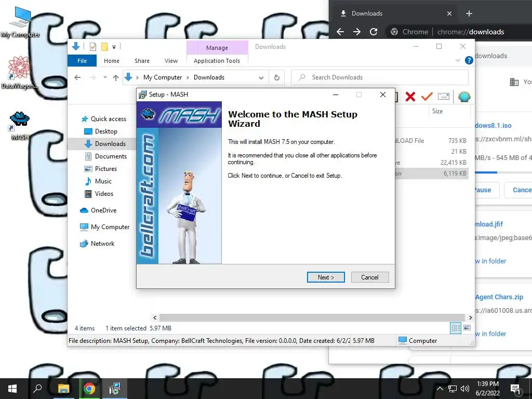Viewport: 532px width, 399px height.
Task: Select My Computer in navigation pane
Action: pyautogui.click(x=104, y=227)
